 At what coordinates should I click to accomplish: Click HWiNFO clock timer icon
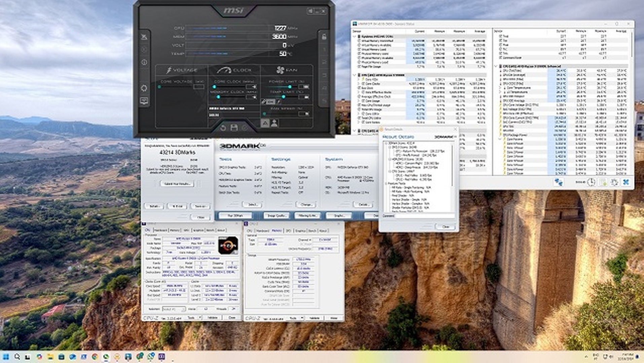point(591,182)
